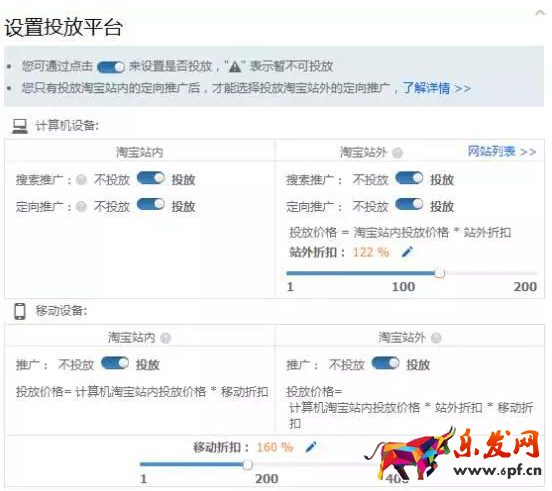Click help icon next to mobile 淘宝站外 header

coord(436,338)
